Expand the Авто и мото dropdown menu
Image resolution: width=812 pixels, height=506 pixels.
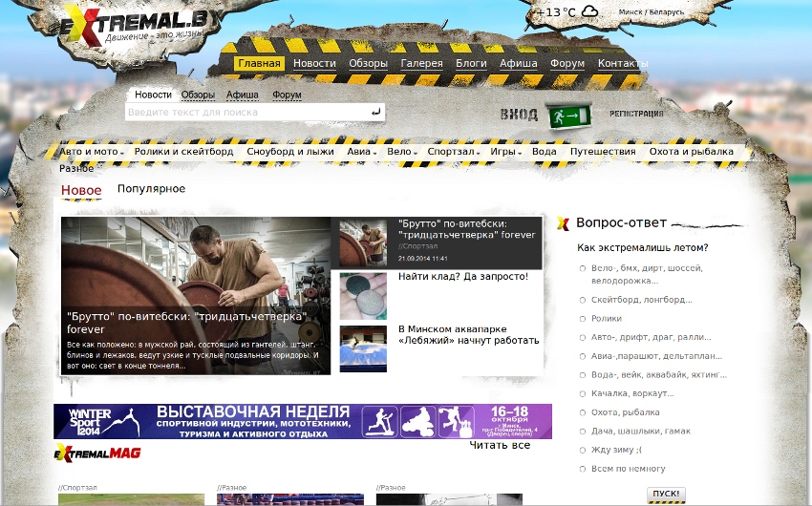[93, 152]
